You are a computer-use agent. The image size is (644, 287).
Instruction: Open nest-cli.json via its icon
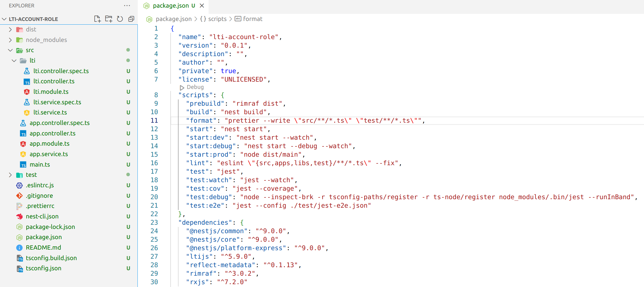[x=19, y=216]
